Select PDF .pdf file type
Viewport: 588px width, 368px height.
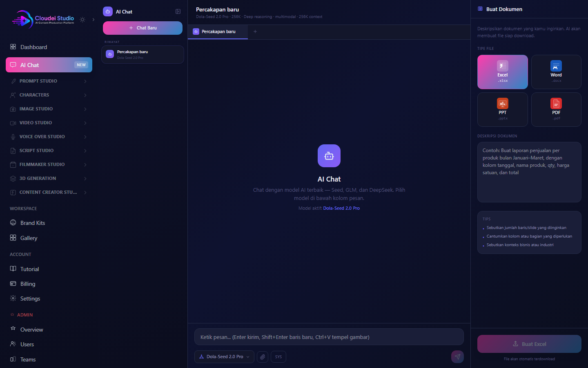pos(556,110)
